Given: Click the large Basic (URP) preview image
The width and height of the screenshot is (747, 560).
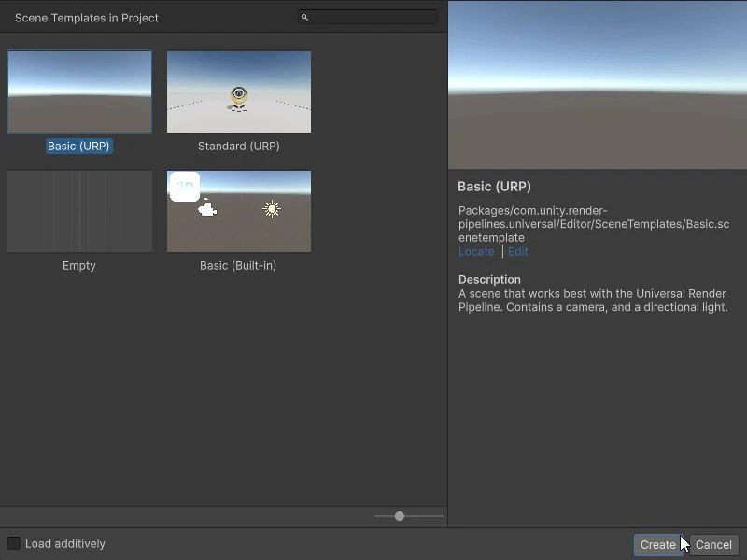Looking at the screenshot, I should point(598,85).
